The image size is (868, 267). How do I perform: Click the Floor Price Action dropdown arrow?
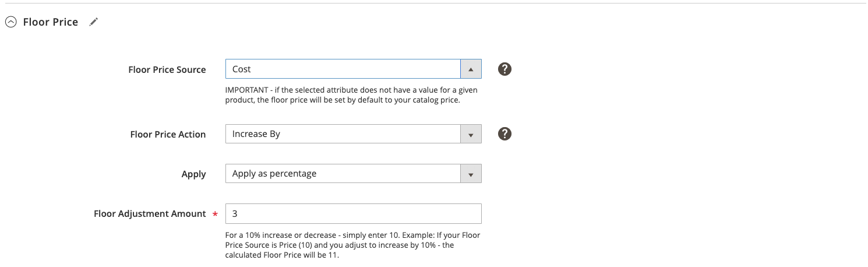pyautogui.click(x=471, y=134)
